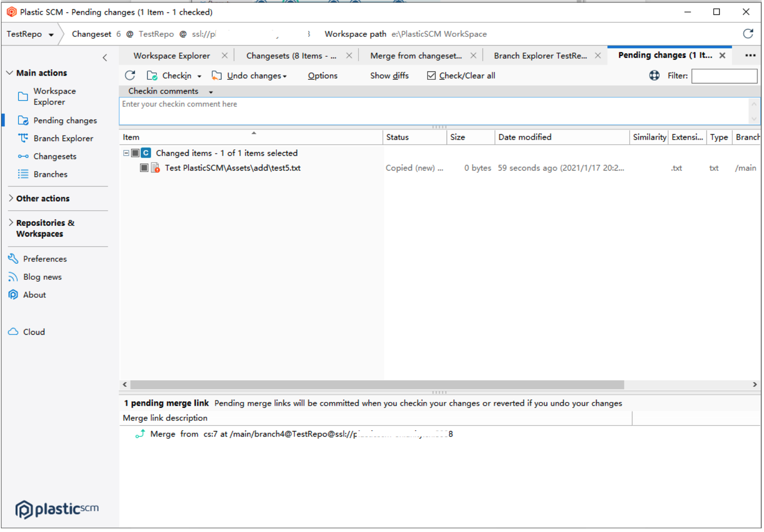Close the Merge from changeset tab
The height and width of the screenshot is (532, 764).
pos(473,56)
